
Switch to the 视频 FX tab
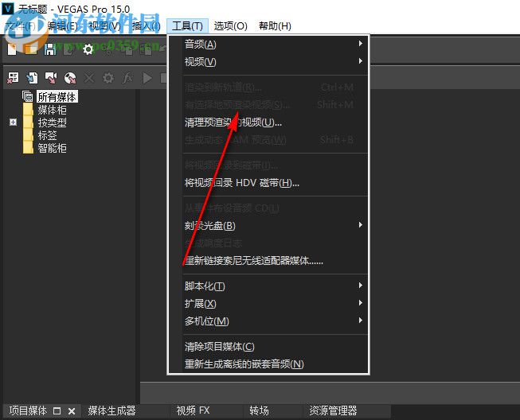point(193,410)
